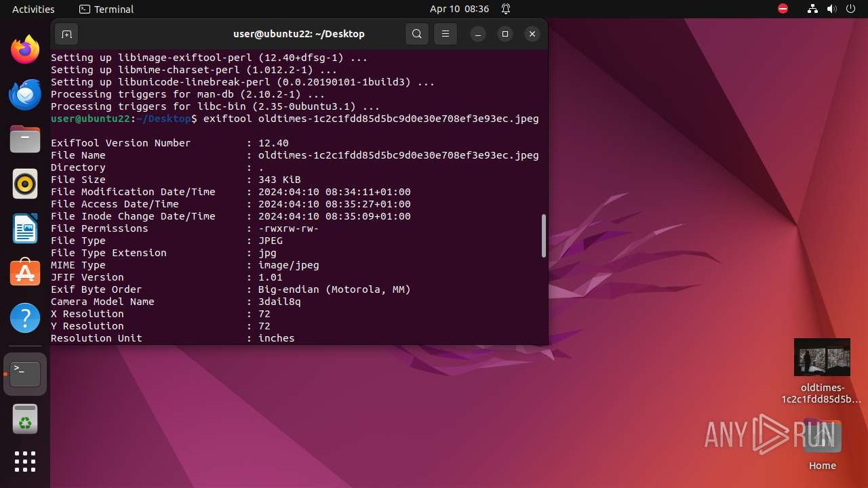Close the terminal window
868x488 pixels.
532,34
